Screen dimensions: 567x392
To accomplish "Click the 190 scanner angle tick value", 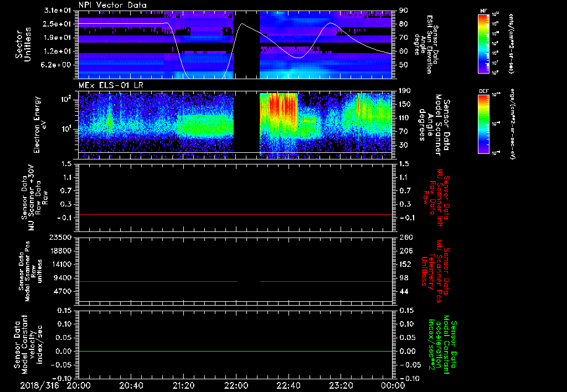I will 405,91.
